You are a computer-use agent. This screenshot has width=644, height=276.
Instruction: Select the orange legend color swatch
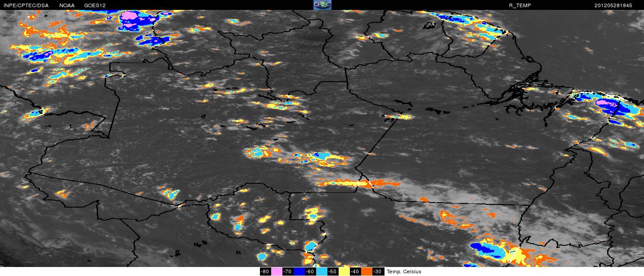[367, 271]
